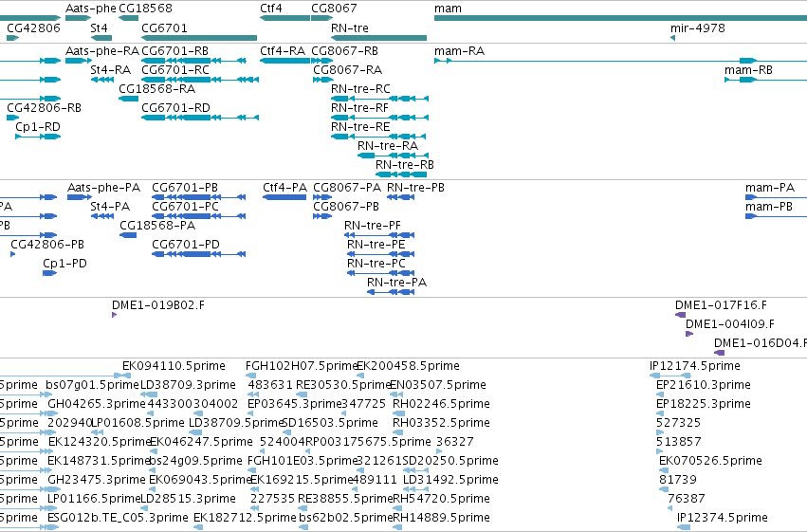Select the CG6701-PB protein feature
807x532 pixels.
[x=198, y=197]
